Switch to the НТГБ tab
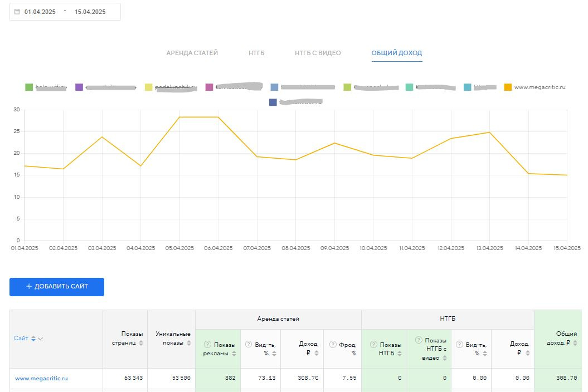 point(256,53)
